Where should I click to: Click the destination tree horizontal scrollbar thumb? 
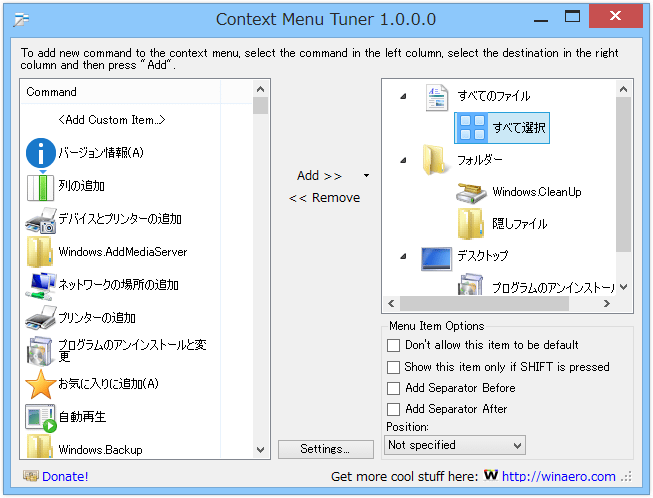point(484,304)
